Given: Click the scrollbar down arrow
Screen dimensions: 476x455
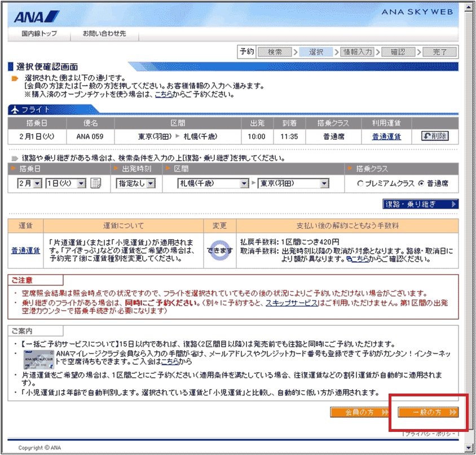Looking at the screenshot, I should (x=469, y=448).
